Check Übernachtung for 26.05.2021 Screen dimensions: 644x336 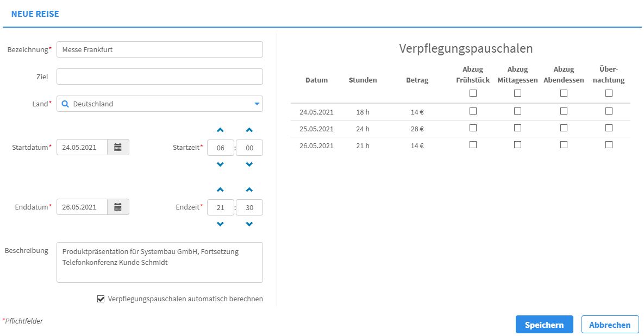pos(609,145)
